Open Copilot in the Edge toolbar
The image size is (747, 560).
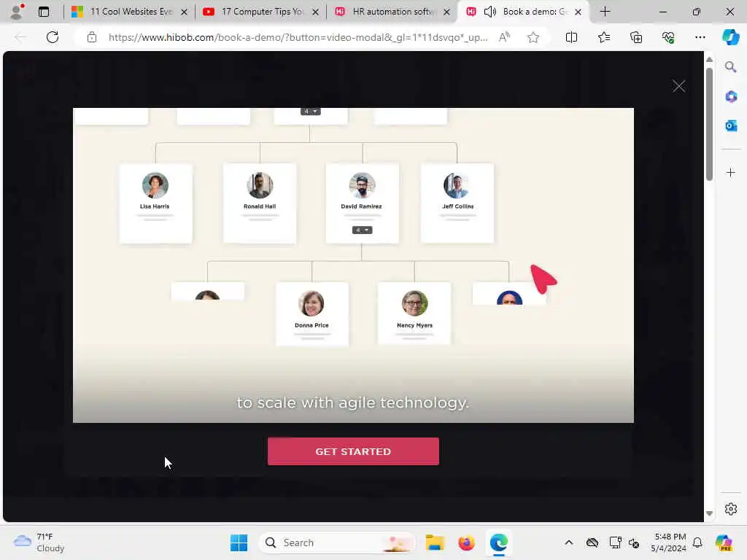[x=730, y=37]
